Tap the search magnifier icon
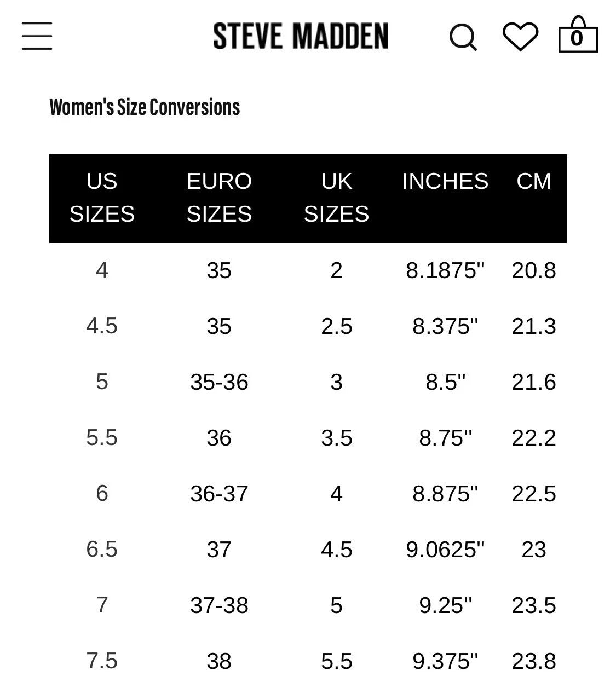The width and height of the screenshot is (616, 682). pyautogui.click(x=463, y=37)
